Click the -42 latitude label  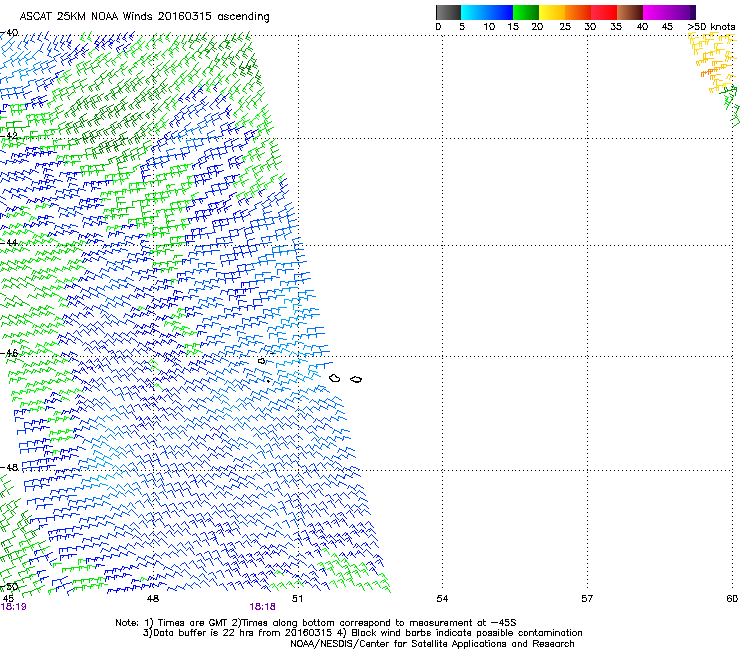click(9, 135)
